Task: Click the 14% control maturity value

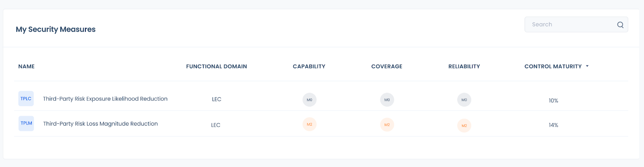Action: [553, 125]
